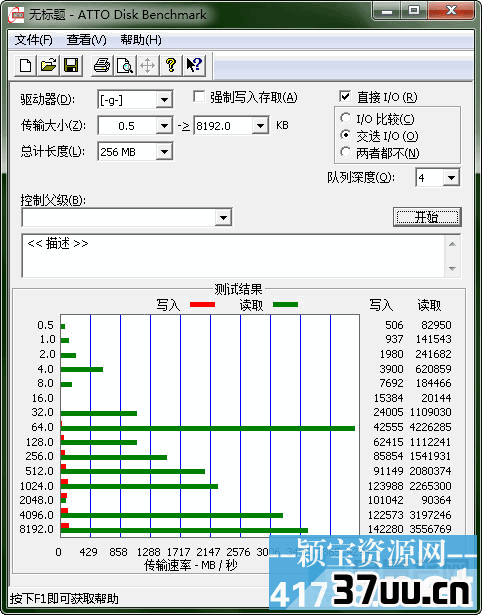Click the description box up scroll arrow
This screenshot has height=615, width=482.
pos(452,244)
